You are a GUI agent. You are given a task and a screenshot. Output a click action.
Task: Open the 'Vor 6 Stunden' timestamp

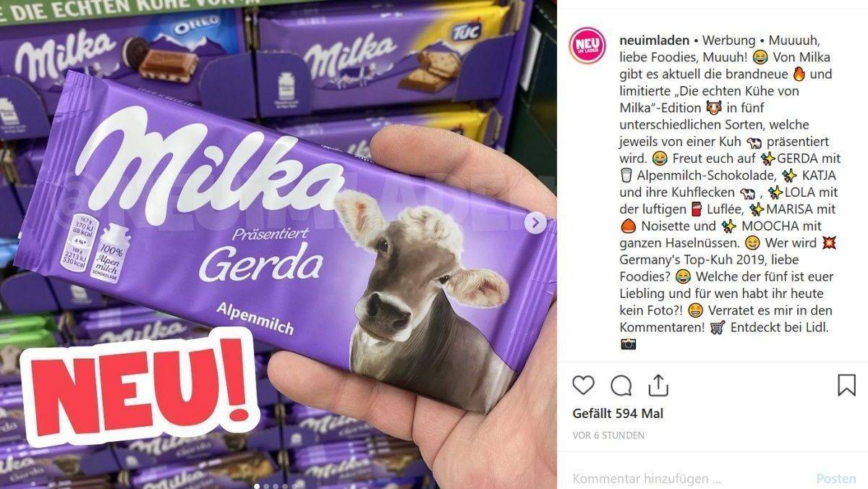[x=608, y=435]
